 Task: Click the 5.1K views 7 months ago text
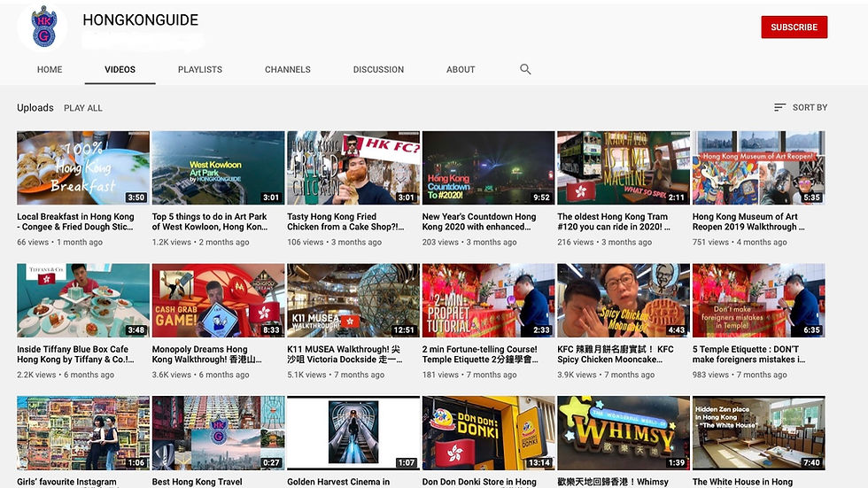pos(336,376)
